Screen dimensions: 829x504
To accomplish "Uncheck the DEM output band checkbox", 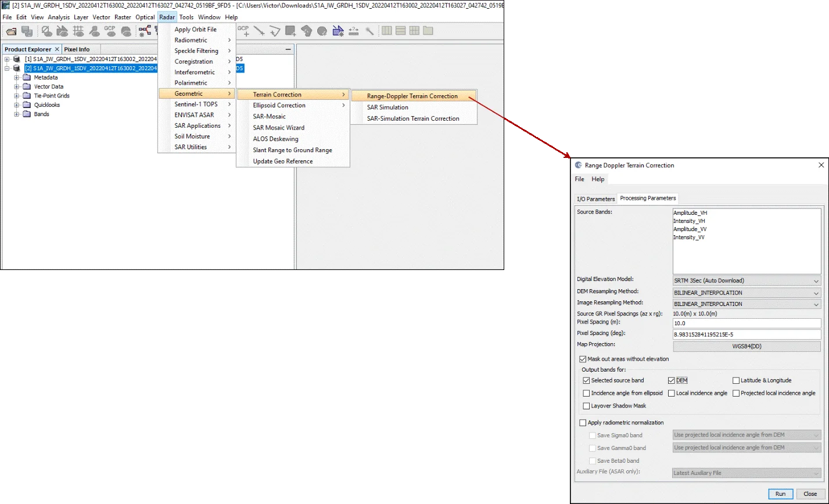I will [x=672, y=381].
